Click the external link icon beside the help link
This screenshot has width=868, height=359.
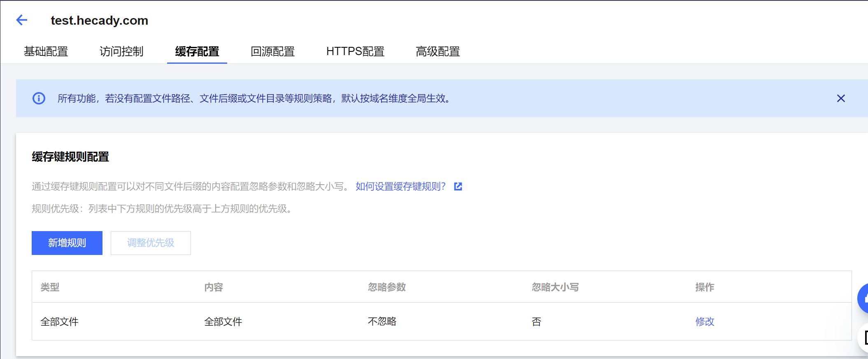[x=458, y=187]
